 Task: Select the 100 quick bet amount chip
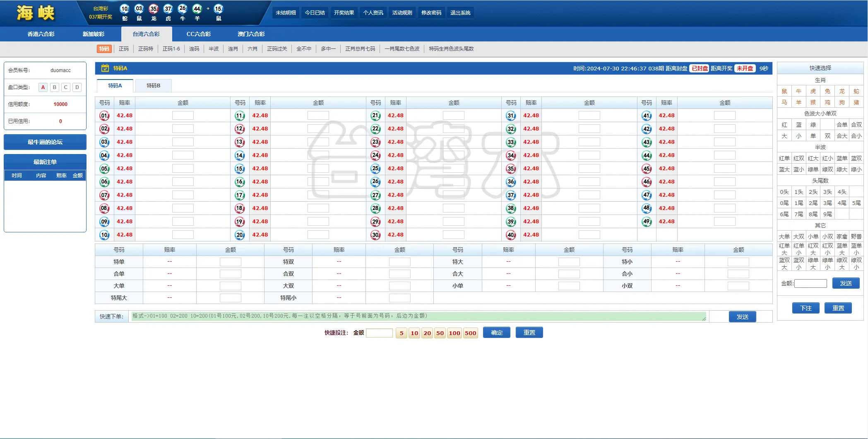click(x=454, y=333)
